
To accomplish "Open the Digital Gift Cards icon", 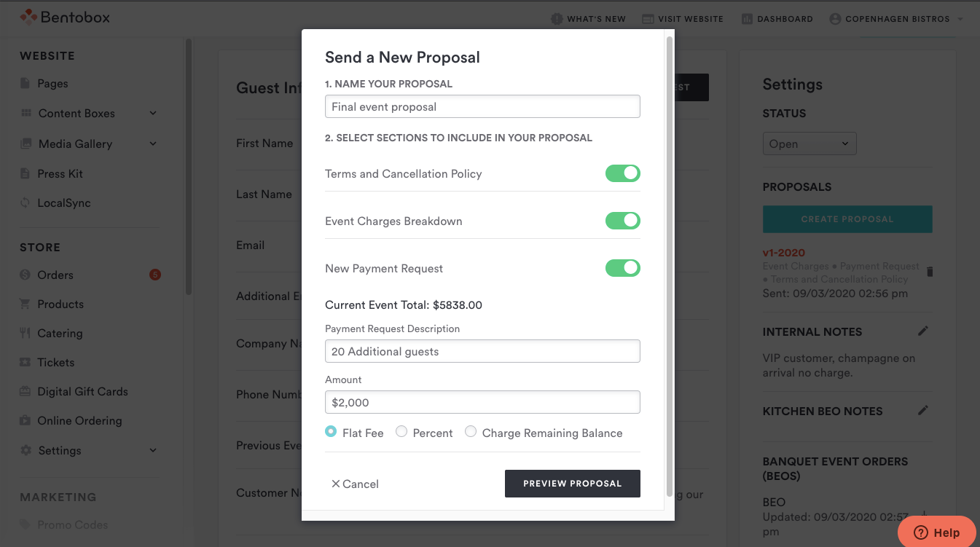I will pos(26,392).
